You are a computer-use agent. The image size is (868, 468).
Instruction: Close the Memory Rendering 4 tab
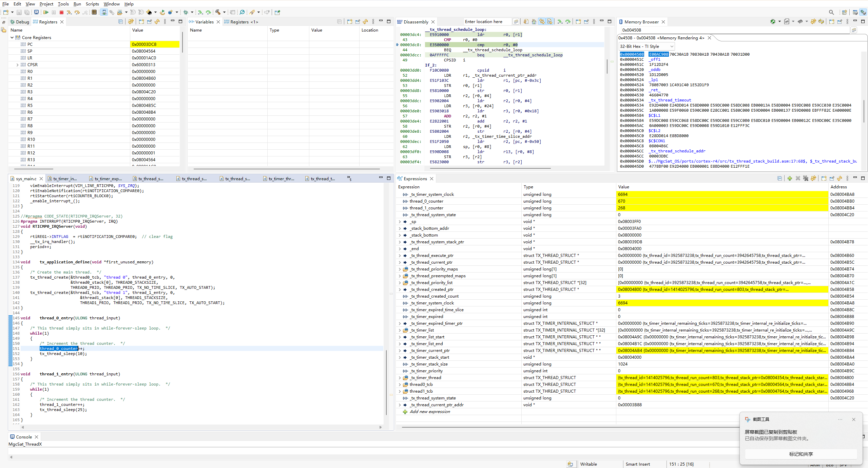coord(709,38)
